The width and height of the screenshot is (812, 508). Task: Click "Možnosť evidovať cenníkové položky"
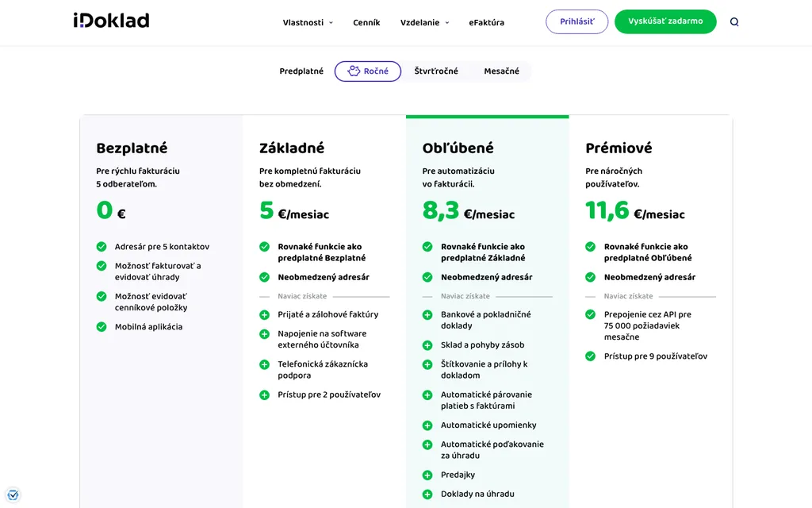coord(151,302)
